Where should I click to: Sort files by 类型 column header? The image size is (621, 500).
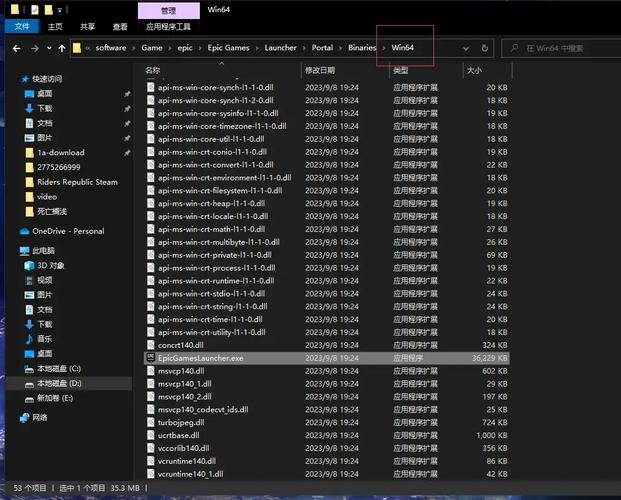[x=400, y=71]
